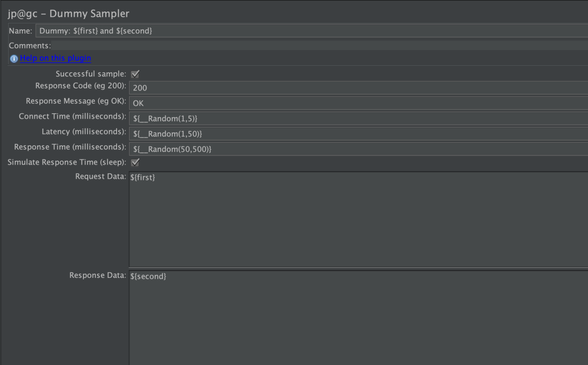Click the "jp@gc - Dummy Sampler" title
This screenshot has width=588, height=365.
coord(69,14)
